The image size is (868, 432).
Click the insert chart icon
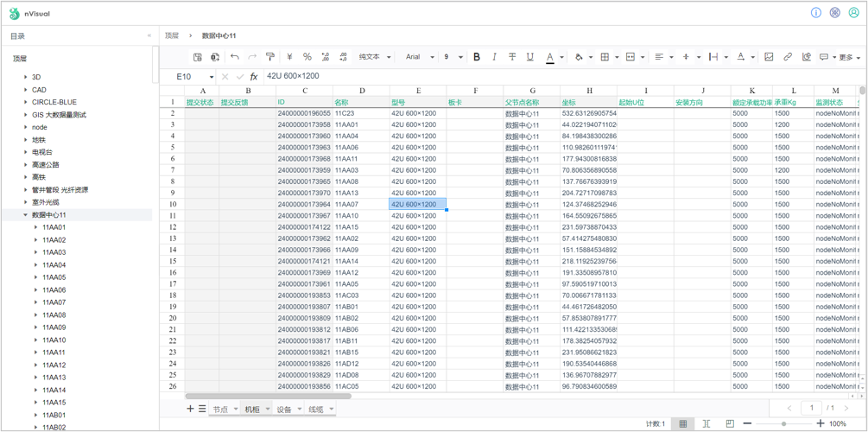[806, 56]
